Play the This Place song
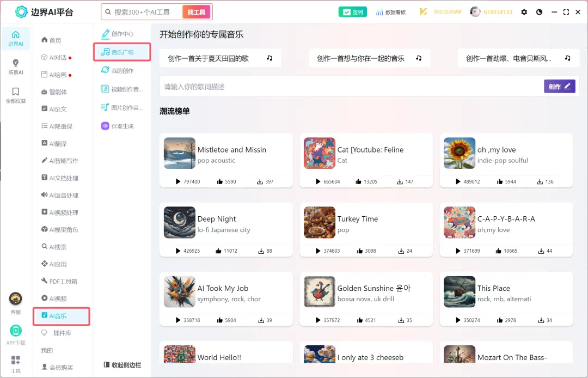Viewport: 588px width, 378px height. tap(458, 320)
